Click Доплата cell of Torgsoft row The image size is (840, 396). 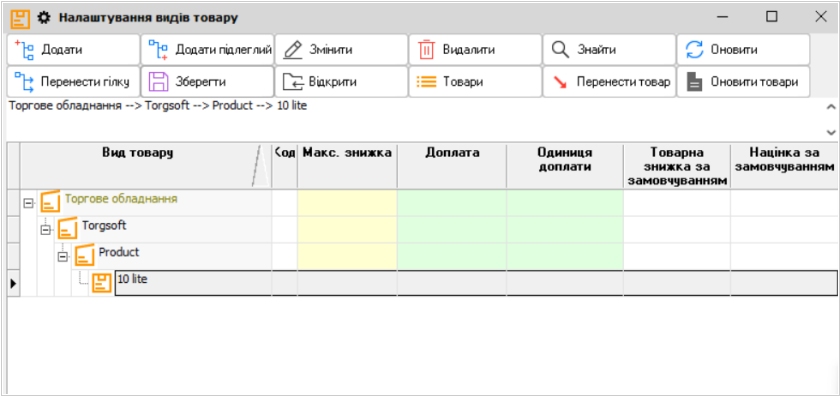tap(452, 229)
